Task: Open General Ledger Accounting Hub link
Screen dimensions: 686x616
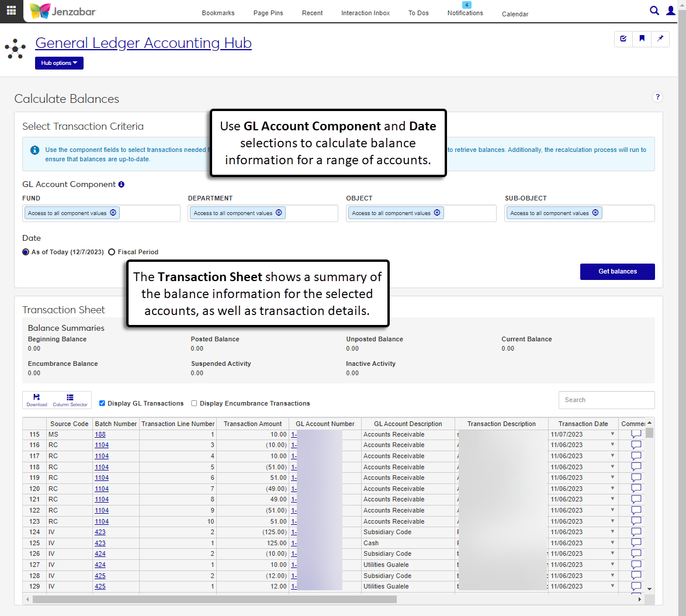Action: point(144,43)
